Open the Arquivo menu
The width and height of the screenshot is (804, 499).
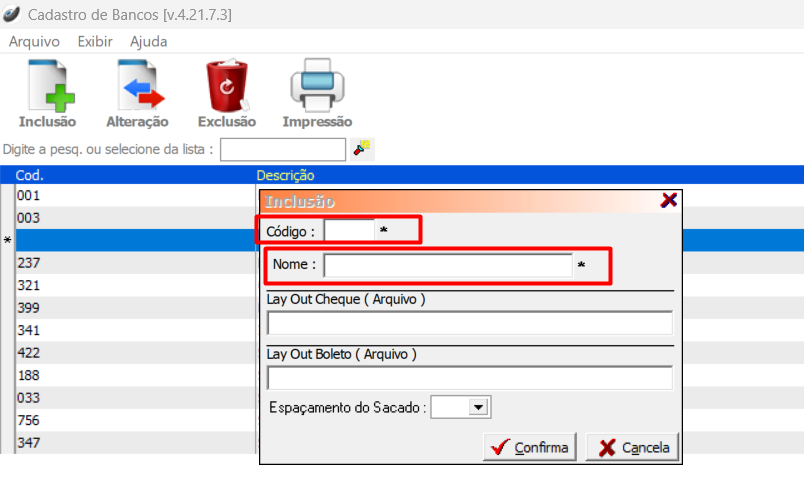(x=34, y=41)
